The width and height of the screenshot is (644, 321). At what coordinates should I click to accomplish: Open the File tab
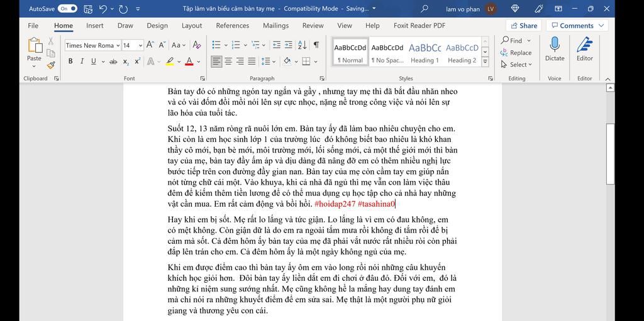point(33,26)
